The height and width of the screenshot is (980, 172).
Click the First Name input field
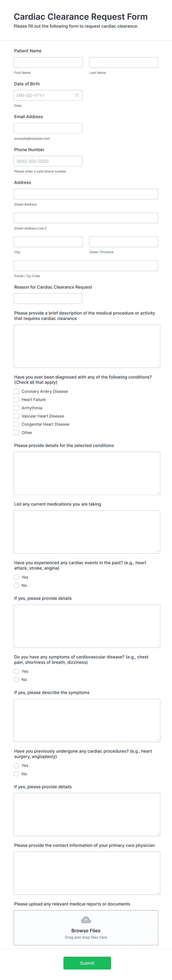point(48,62)
